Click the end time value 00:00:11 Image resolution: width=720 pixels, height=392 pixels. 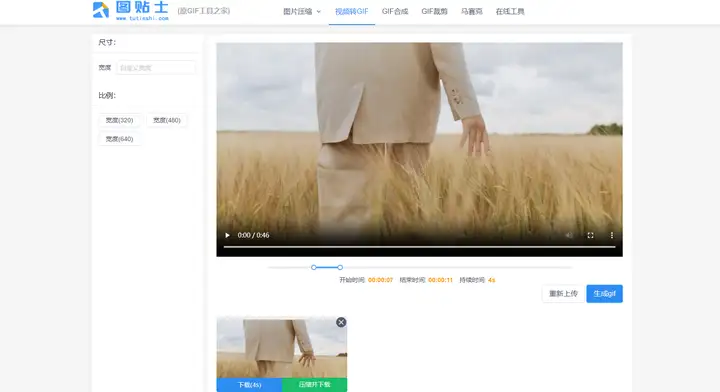[x=440, y=280]
